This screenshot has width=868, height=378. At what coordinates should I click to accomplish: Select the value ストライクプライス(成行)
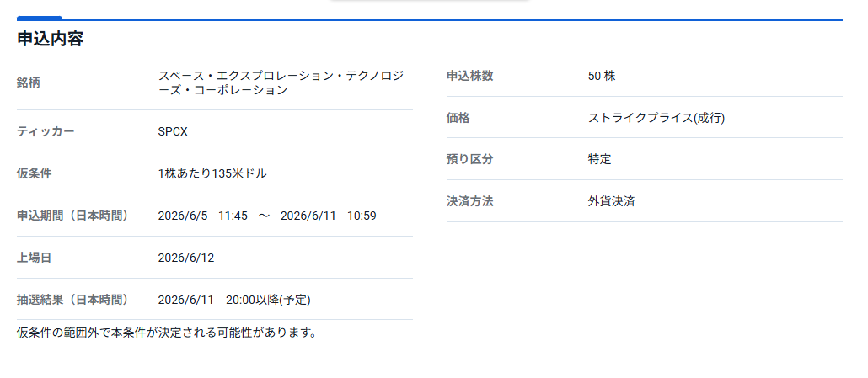click(x=656, y=118)
